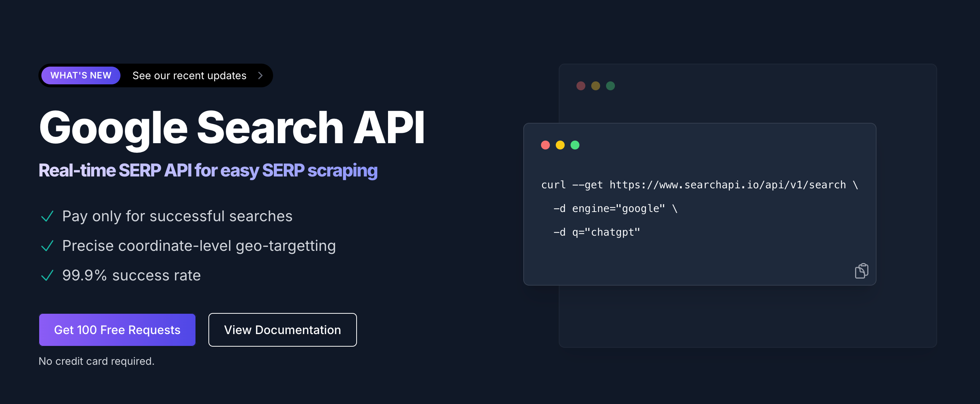
Task: Click the dim red dot on back window
Action: point(581,86)
